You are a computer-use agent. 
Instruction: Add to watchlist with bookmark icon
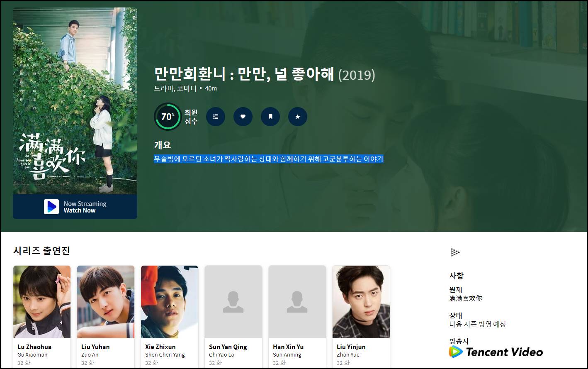pyautogui.click(x=270, y=117)
